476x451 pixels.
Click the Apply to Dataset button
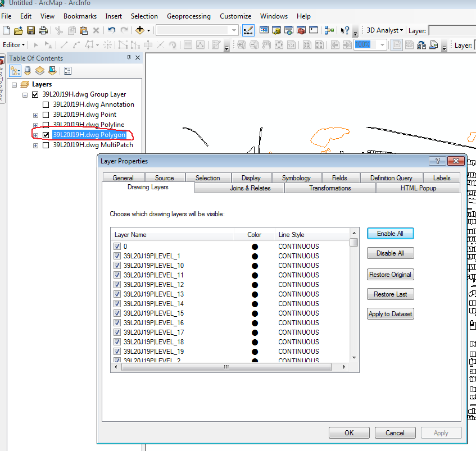pyautogui.click(x=390, y=314)
